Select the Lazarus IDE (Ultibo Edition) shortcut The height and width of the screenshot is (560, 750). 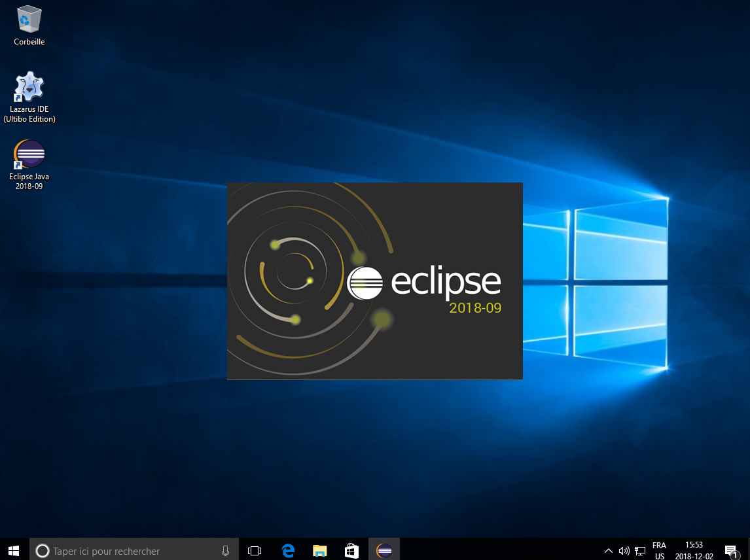pyautogui.click(x=29, y=97)
